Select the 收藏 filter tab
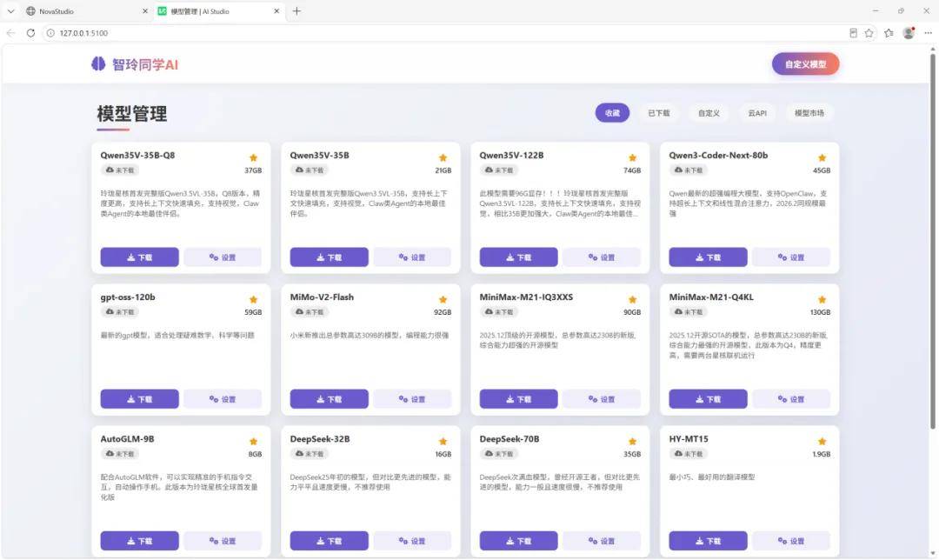This screenshot has height=560, width=939. pyautogui.click(x=612, y=112)
